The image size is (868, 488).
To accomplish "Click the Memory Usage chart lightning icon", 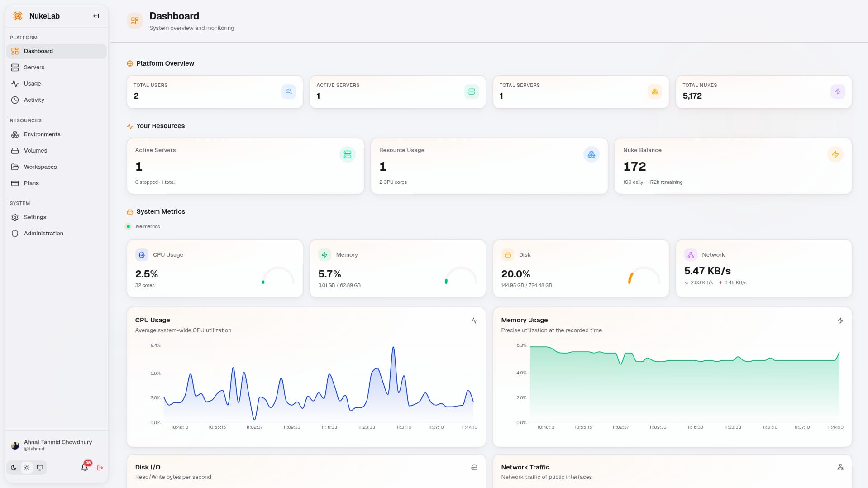I will pyautogui.click(x=840, y=321).
